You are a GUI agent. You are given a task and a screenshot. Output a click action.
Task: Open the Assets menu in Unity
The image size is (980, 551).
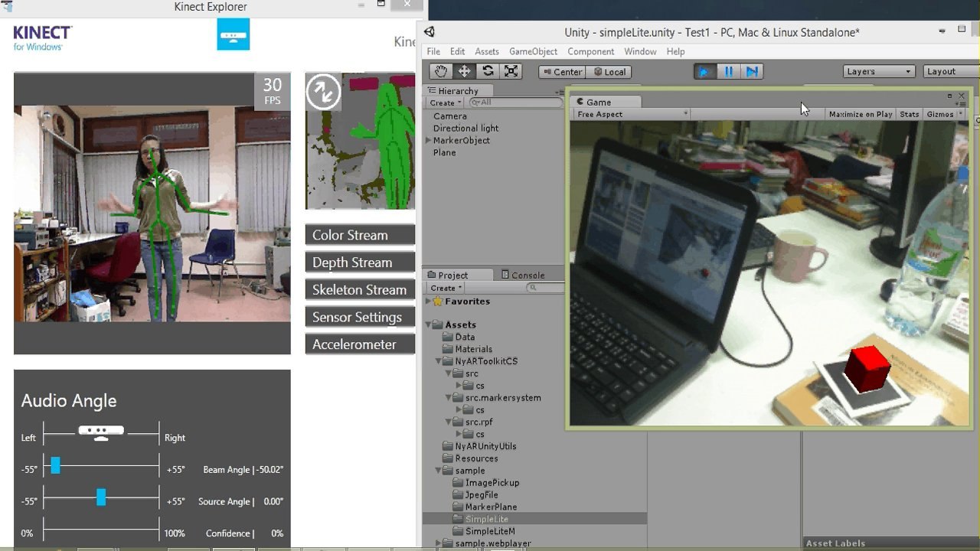coord(487,51)
